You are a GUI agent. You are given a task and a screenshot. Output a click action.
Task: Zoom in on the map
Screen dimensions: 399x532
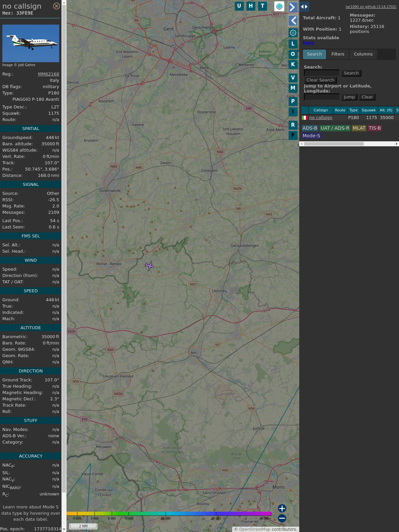282,508
